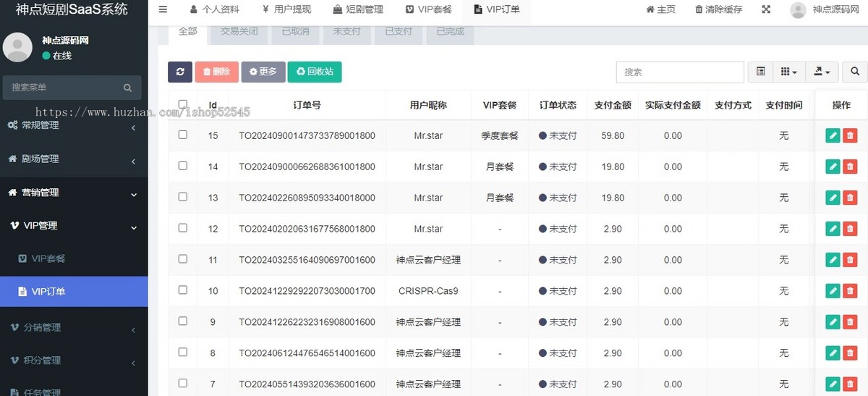Screen dimensions: 868x396
Task: Sort by the 支付金额 column header
Action: click(x=612, y=105)
